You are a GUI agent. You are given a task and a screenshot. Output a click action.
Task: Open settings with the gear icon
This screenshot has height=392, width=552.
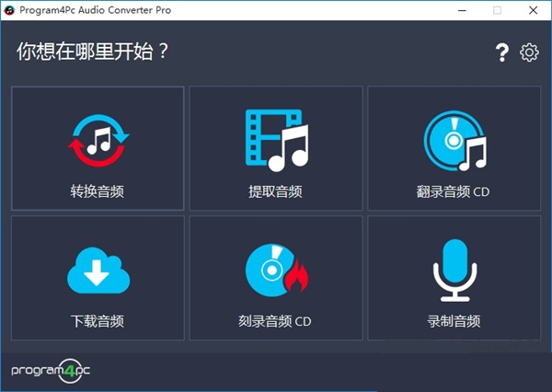click(529, 52)
